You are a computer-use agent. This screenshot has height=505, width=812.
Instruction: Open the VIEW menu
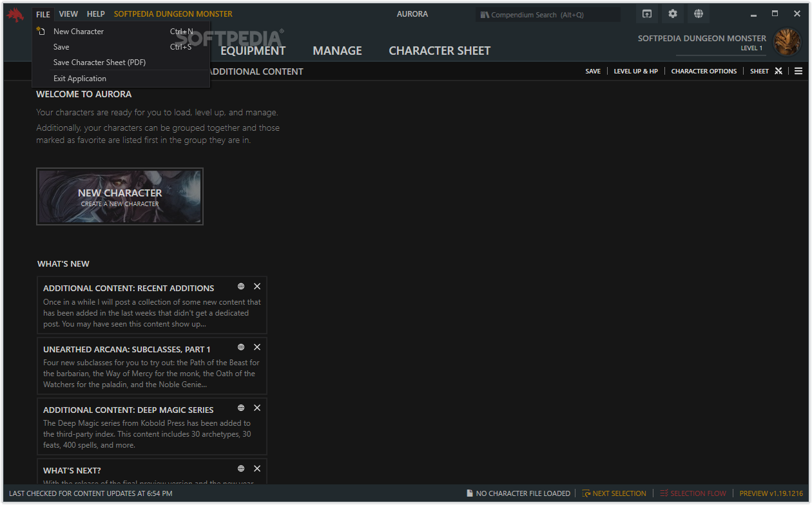click(68, 14)
